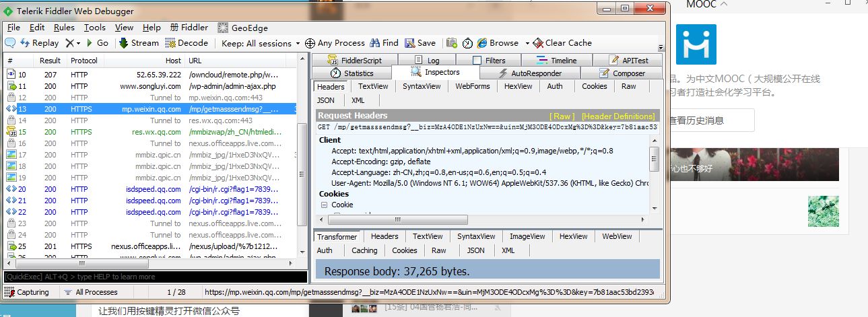Collapse the Cookie tree node
The width and height of the screenshot is (868, 317).
pos(324,205)
